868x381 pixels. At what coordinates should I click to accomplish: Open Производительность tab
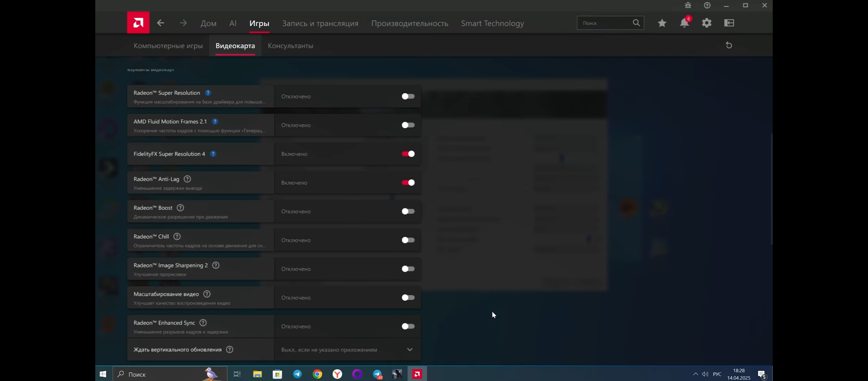click(410, 23)
